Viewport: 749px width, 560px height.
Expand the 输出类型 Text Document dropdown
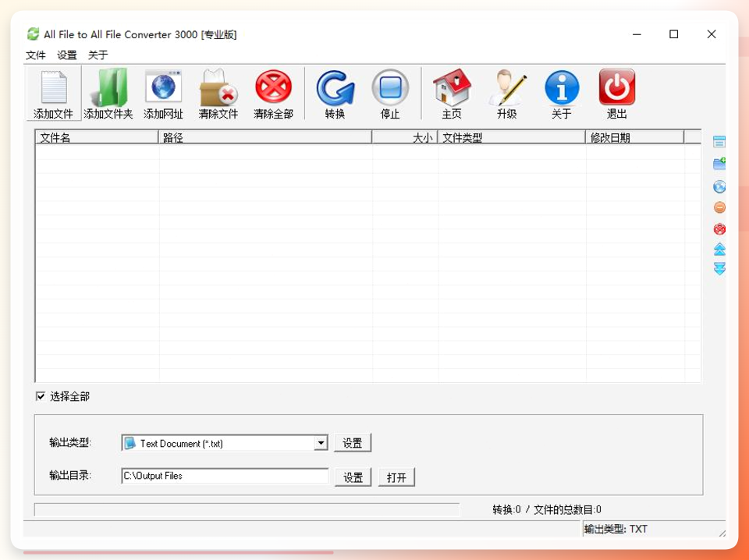[x=321, y=443]
